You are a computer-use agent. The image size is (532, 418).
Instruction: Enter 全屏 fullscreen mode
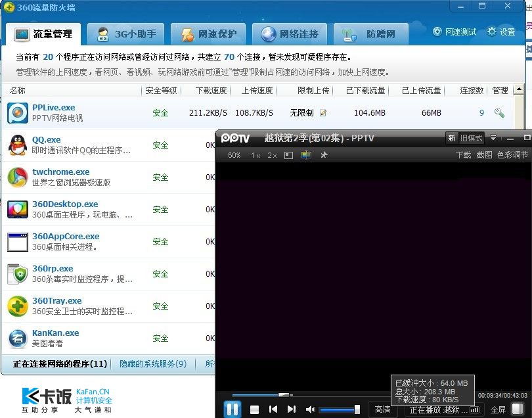498,410
